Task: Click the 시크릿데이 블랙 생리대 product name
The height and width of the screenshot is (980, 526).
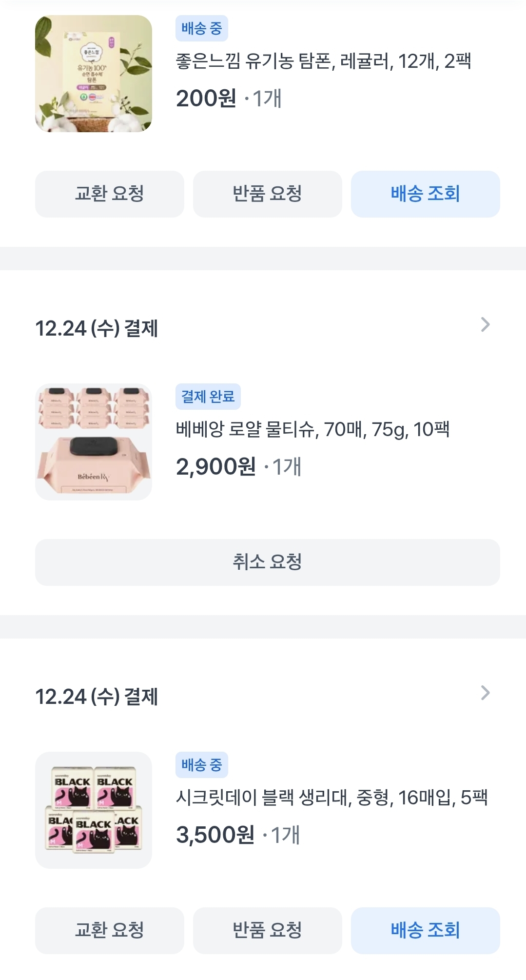Action: click(331, 798)
